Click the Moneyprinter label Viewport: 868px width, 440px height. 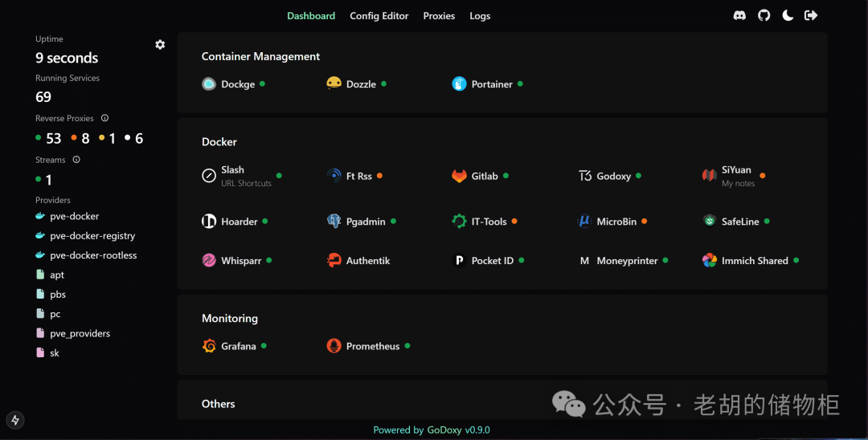tap(627, 261)
